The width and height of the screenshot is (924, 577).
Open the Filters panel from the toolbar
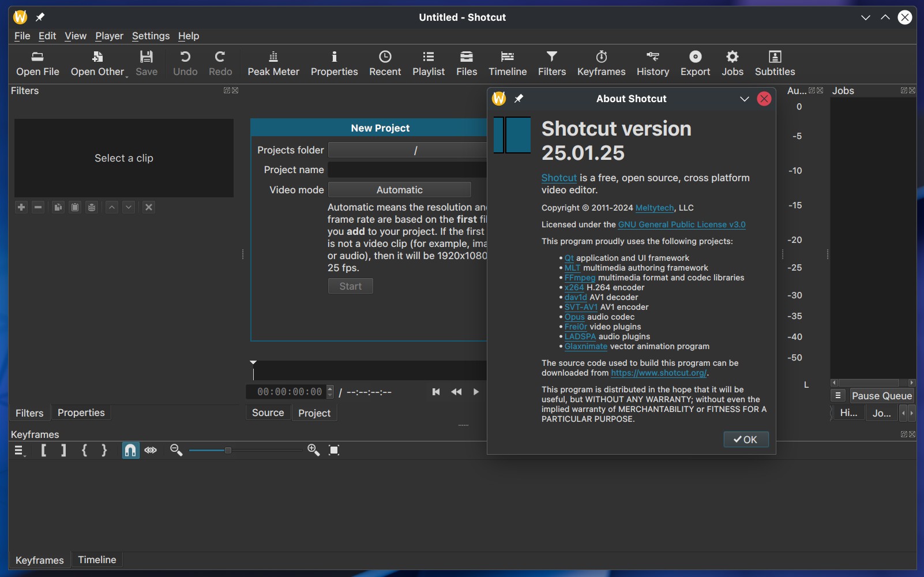(x=552, y=63)
